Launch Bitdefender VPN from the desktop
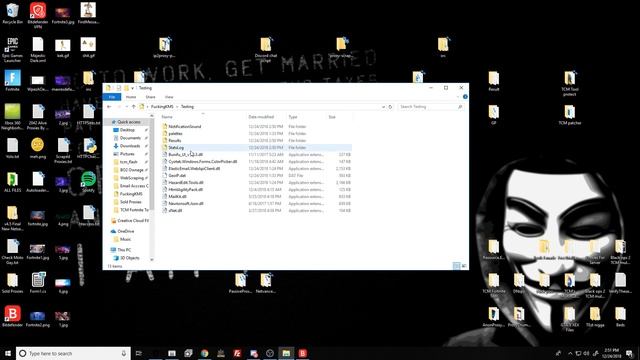Viewport: 640px width, 360px height. [x=38, y=15]
